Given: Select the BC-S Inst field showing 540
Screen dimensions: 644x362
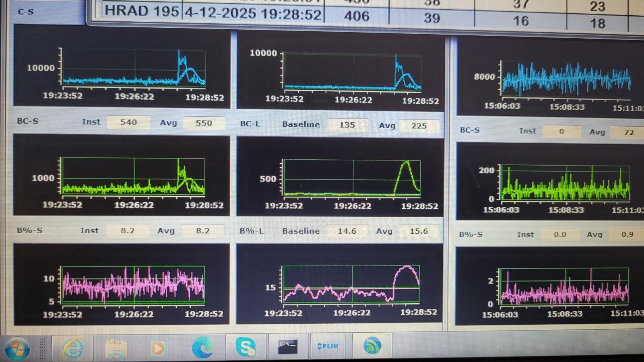Looking at the screenshot, I should pyautogui.click(x=129, y=122).
